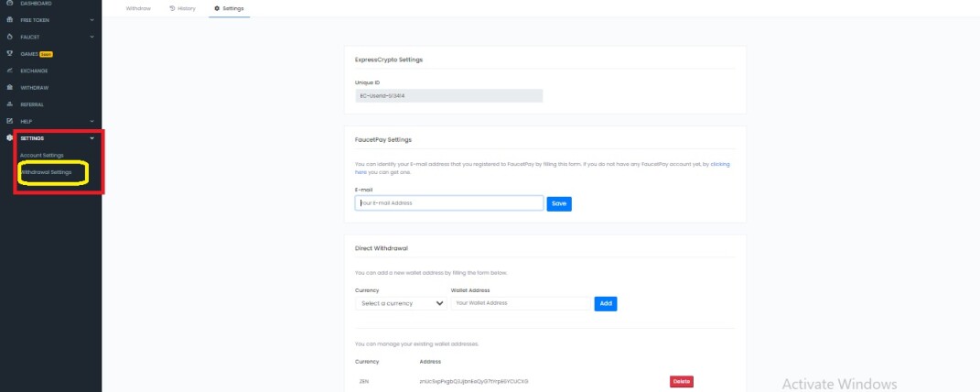980x392 pixels.
Task: Follow the clicking here FaucetPay link
Action: tap(720, 165)
